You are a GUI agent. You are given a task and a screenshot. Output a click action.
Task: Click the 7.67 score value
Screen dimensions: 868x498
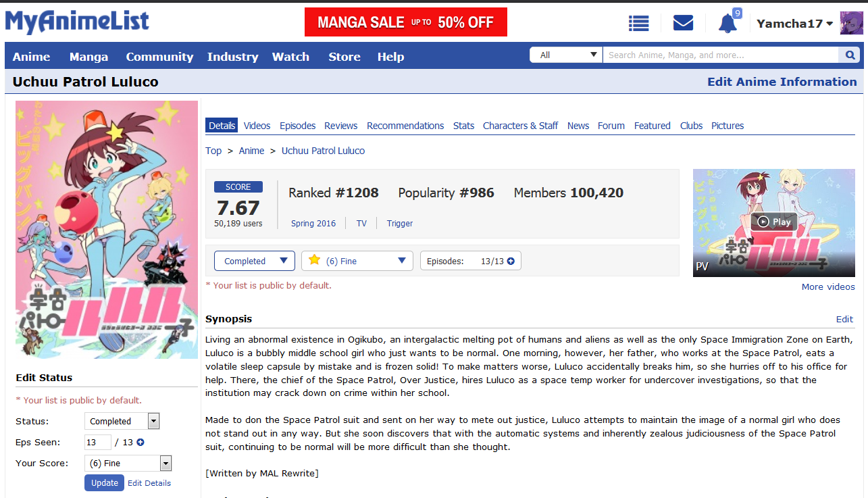(238, 207)
